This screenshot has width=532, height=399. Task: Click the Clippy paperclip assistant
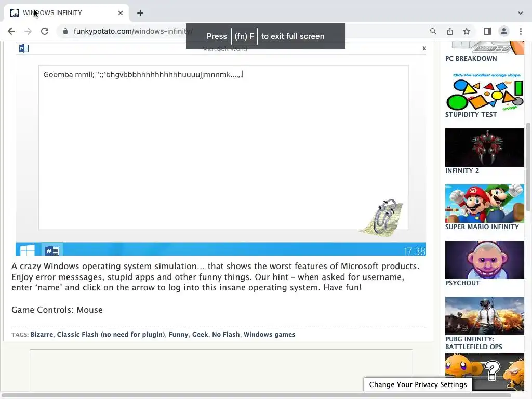pyautogui.click(x=382, y=218)
